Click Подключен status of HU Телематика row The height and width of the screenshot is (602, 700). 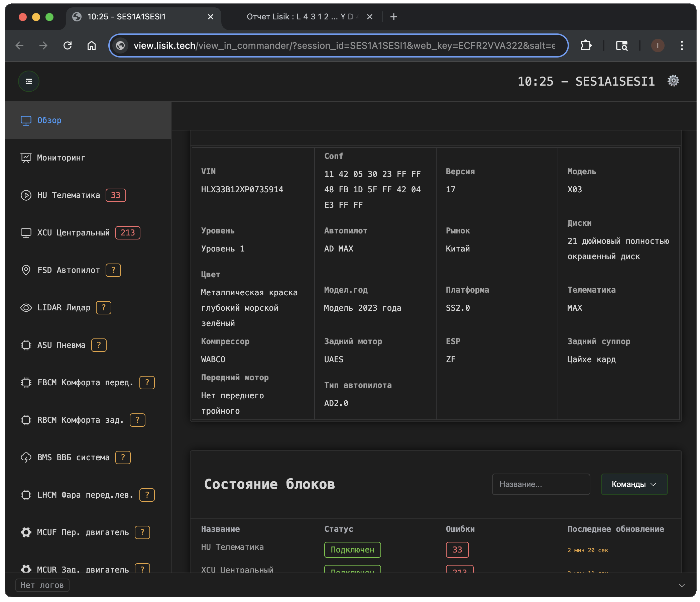point(352,550)
